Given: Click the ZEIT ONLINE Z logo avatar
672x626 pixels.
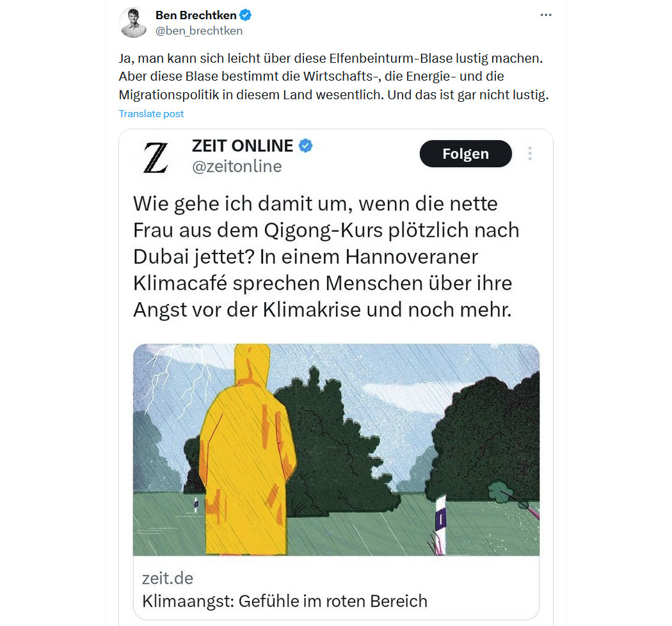Looking at the screenshot, I should [155, 157].
